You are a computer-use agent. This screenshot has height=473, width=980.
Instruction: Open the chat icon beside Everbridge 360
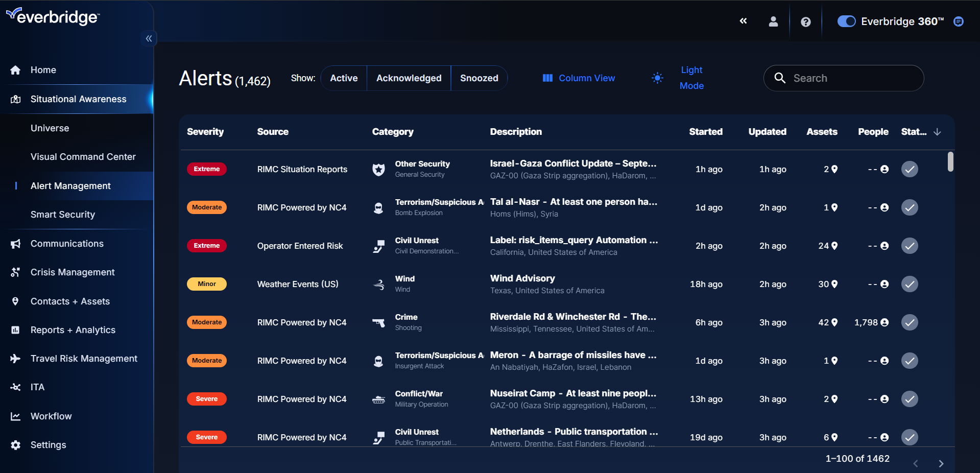tap(959, 21)
